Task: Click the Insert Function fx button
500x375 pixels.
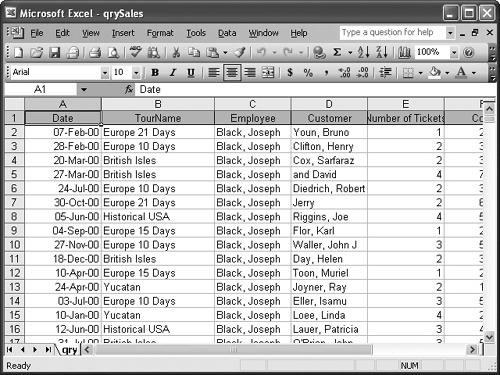Action: 129,89
